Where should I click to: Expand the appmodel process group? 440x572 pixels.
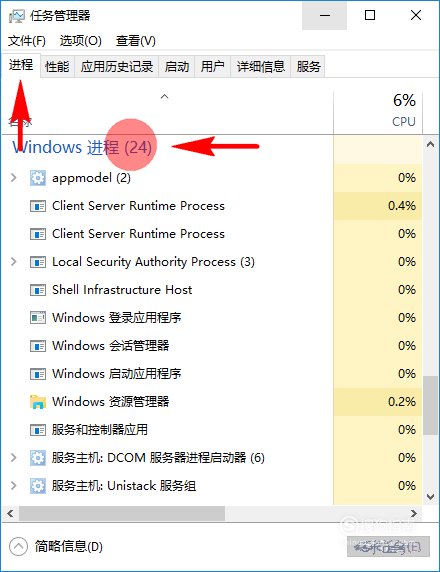pyautogui.click(x=13, y=178)
